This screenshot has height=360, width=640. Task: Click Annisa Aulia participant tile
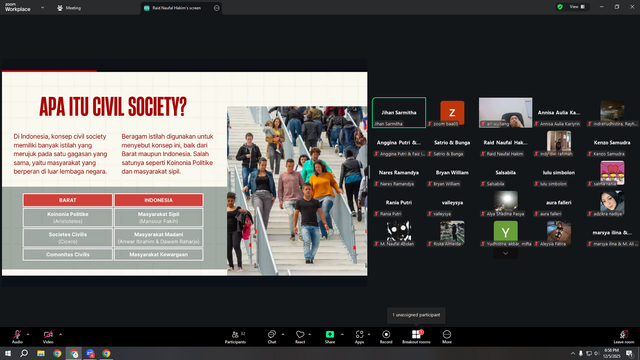(x=559, y=113)
